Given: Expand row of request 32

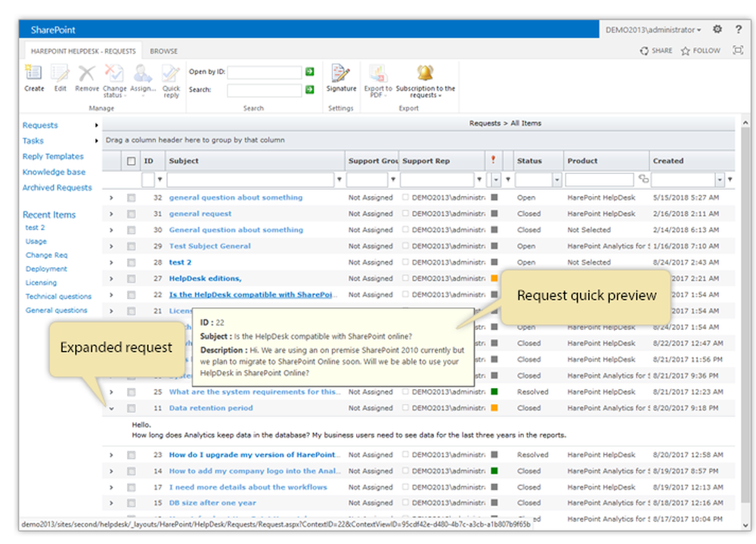Looking at the screenshot, I should pos(111,198).
